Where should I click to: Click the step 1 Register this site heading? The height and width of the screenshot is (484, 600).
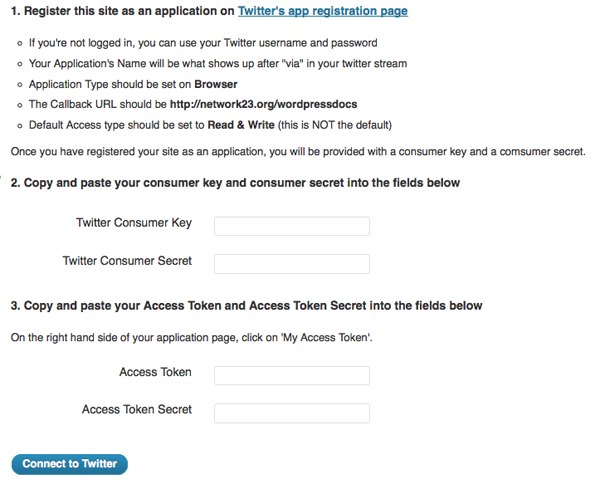122,12
